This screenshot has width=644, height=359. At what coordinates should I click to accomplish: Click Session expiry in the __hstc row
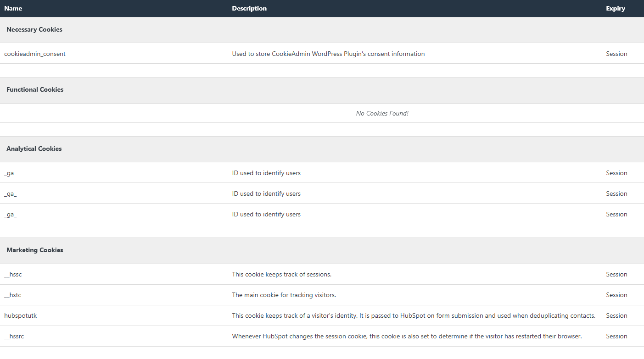[616, 295]
